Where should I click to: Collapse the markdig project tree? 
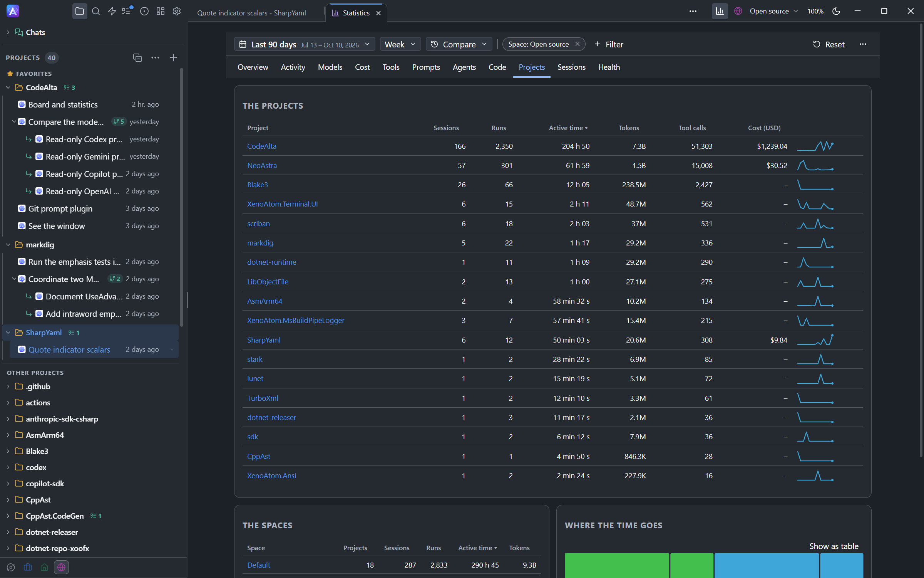coord(8,245)
